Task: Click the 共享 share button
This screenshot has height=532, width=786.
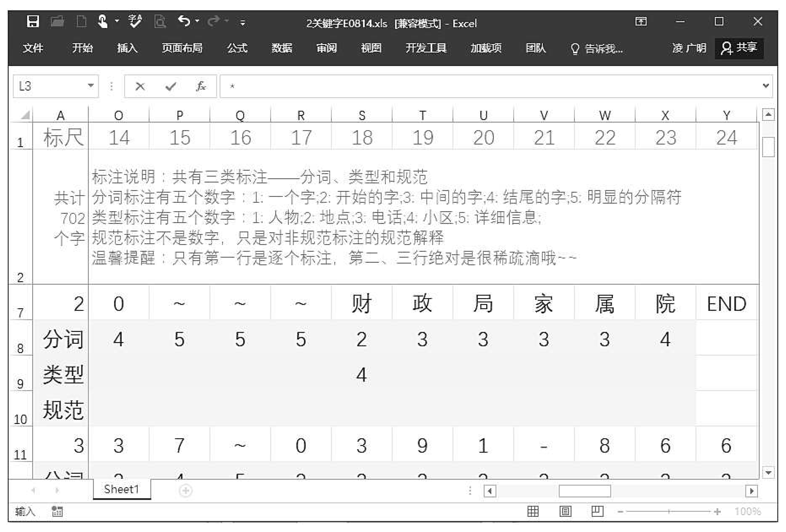Action: (739, 48)
